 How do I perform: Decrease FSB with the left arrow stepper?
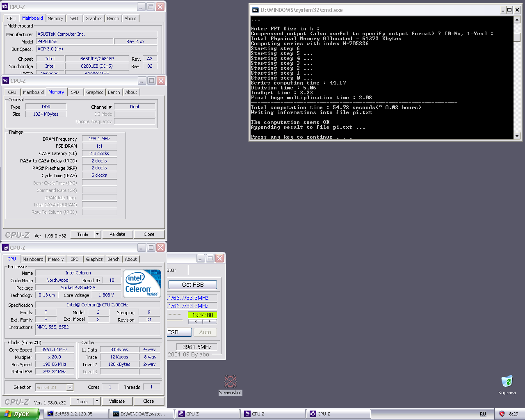tap(196, 322)
